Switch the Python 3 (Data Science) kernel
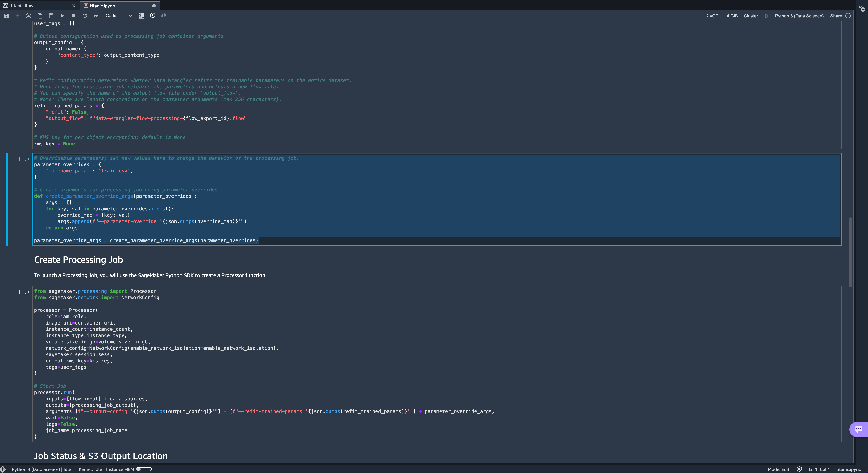The height and width of the screenshot is (473, 868). click(x=799, y=16)
